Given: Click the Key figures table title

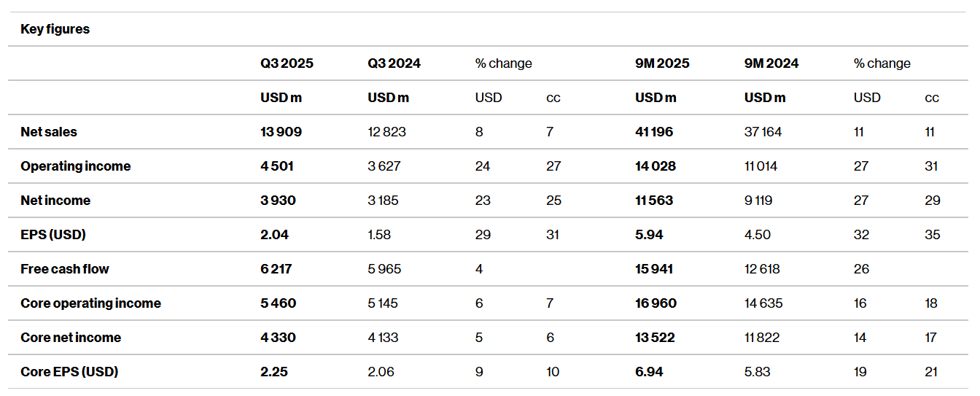Looking at the screenshot, I should [55, 29].
